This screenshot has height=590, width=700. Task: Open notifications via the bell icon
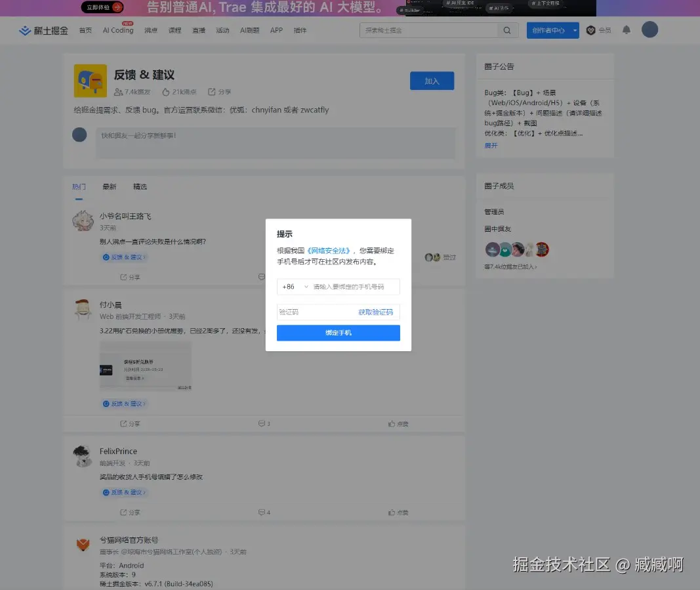coord(625,30)
